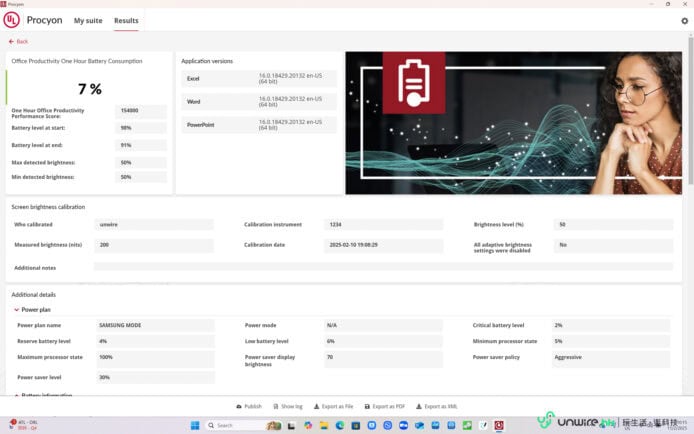Click Export as File

tap(333, 406)
